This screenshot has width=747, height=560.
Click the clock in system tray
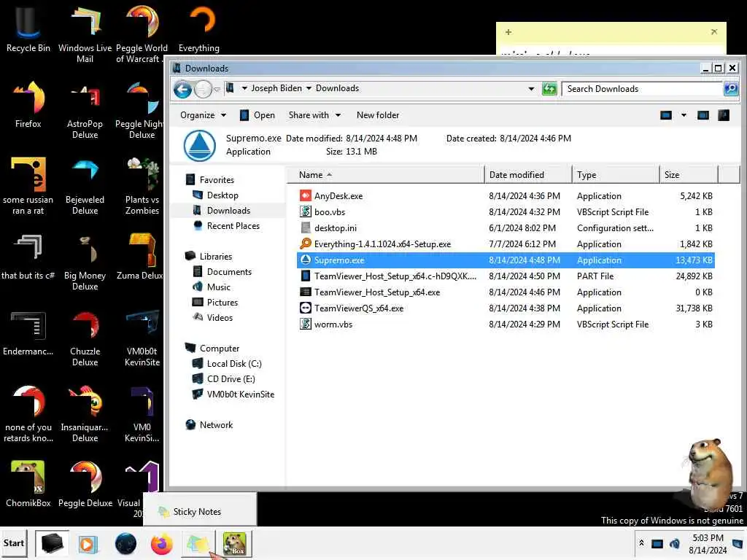708,544
